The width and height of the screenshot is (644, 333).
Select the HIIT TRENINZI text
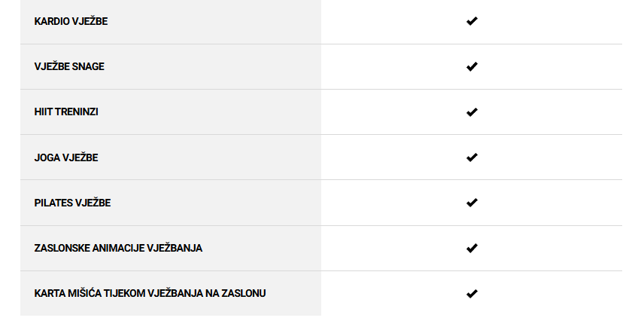tap(66, 112)
